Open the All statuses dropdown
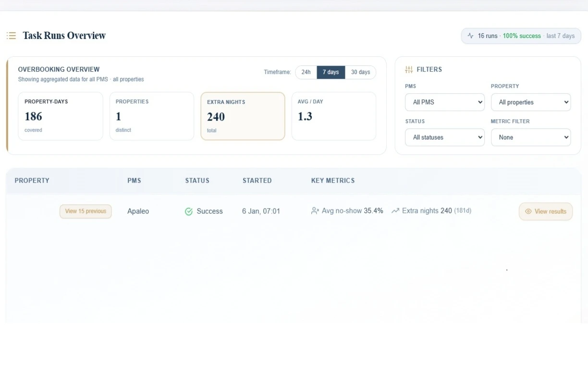The image size is (588, 369). (x=444, y=137)
